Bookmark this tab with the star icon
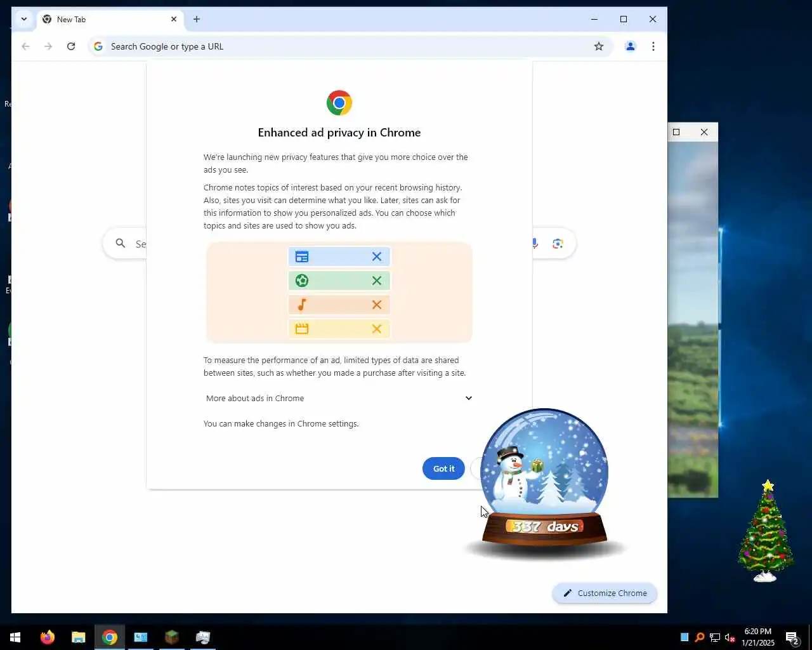The height and width of the screenshot is (650, 812). [x=598, y=46]
